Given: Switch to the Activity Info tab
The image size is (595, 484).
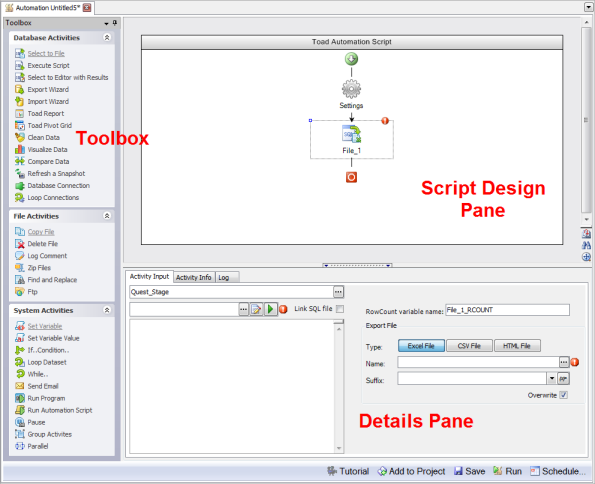Looking at the screenshot, I should tap(194, 277).
